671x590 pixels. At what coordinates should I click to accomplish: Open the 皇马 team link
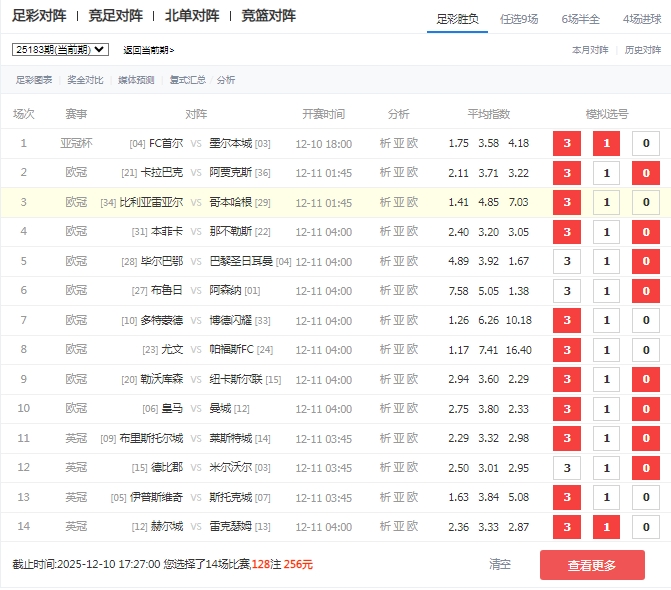(173, 409)
